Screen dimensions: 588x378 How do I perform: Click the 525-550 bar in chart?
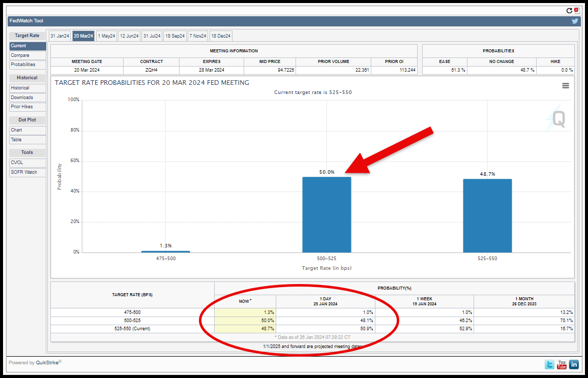pos(487,216)
